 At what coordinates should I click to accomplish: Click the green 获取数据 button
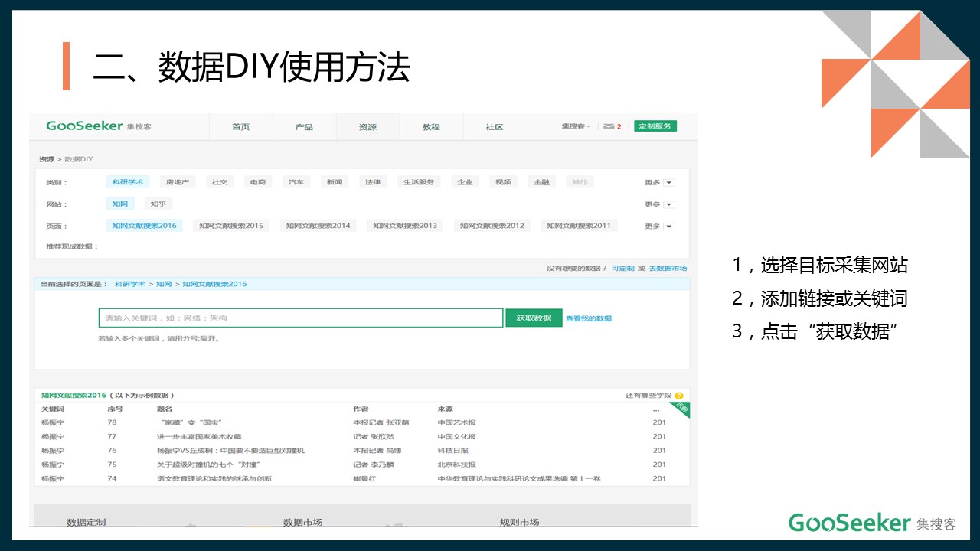point(534,318)
